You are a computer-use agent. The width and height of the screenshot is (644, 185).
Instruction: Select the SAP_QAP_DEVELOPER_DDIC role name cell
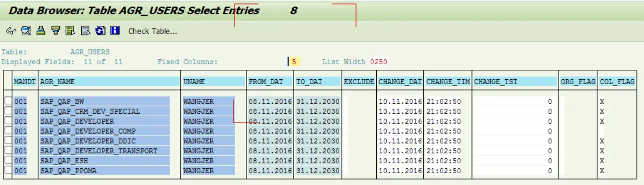coord(105,141)
